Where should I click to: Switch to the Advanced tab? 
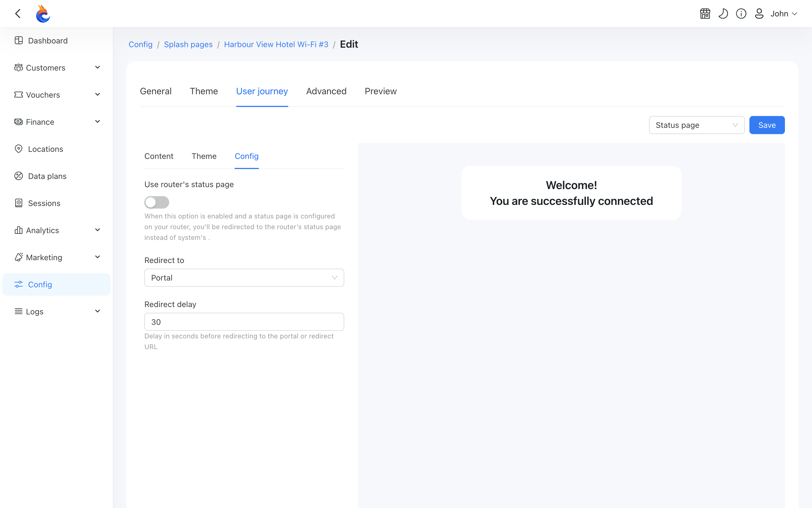click(326, 91)
